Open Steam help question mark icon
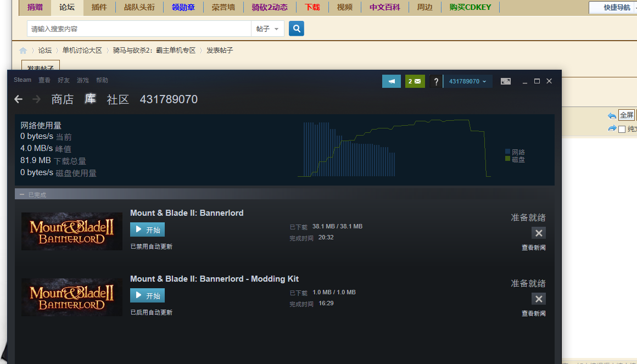The width and height of the screenshot is (637, 364). 436,81
